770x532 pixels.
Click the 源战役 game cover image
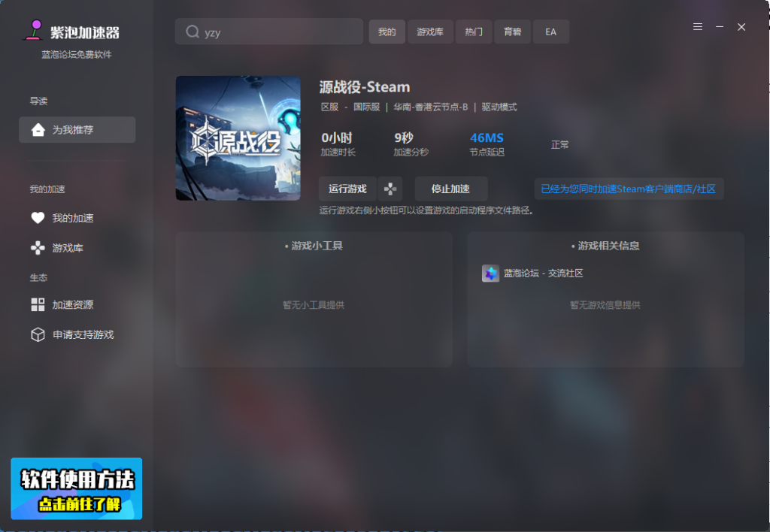[238, 138]
